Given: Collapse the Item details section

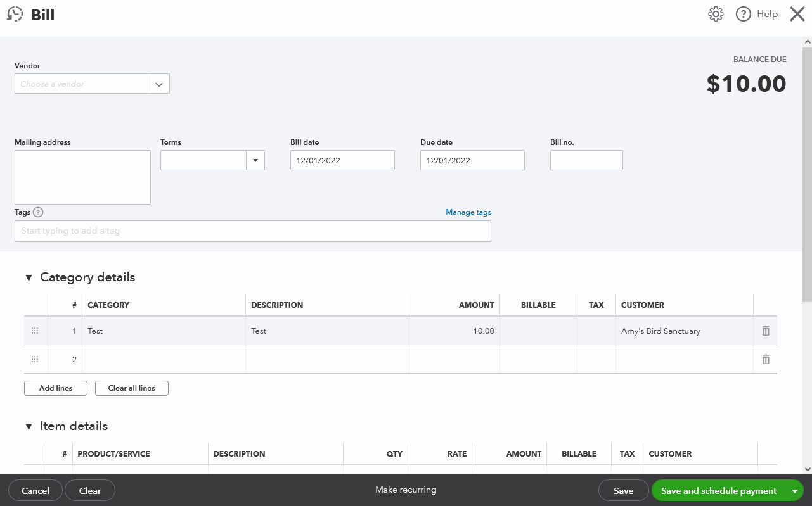Looking at the screenshot, I should [29, 426].
